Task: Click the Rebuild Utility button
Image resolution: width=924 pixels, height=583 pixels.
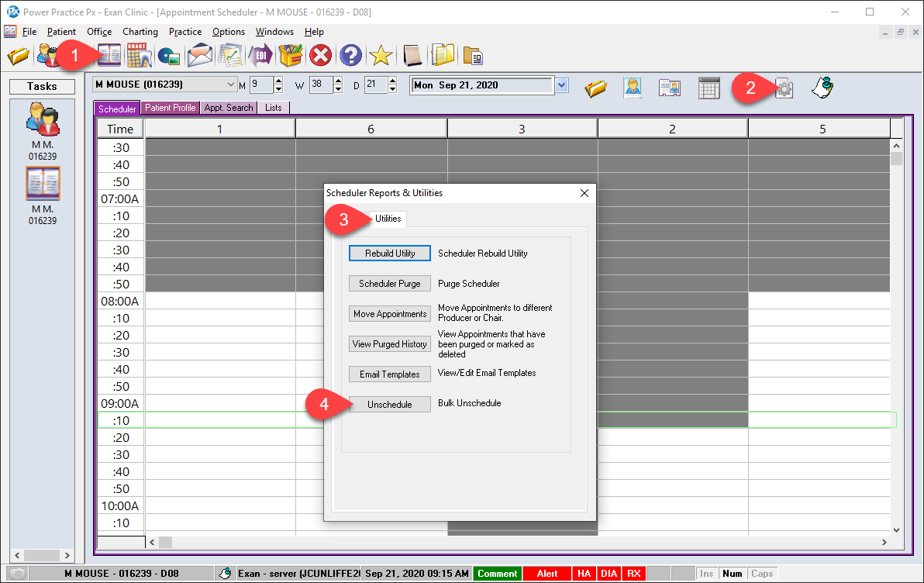Action: click(389, 254)
